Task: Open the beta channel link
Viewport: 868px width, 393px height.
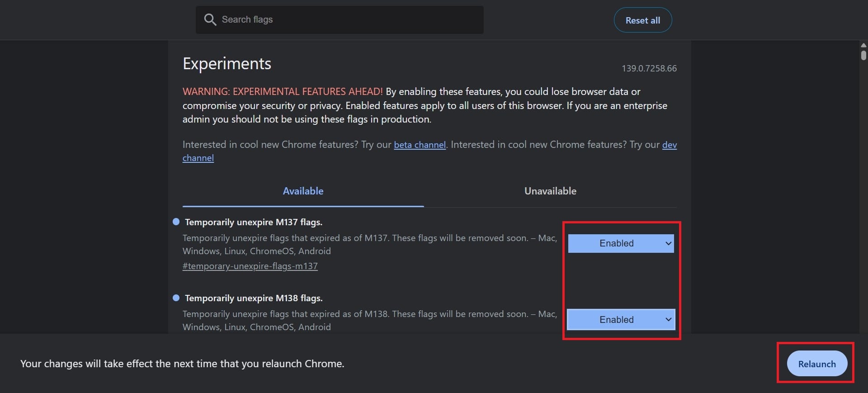Action: pos(420,145)
